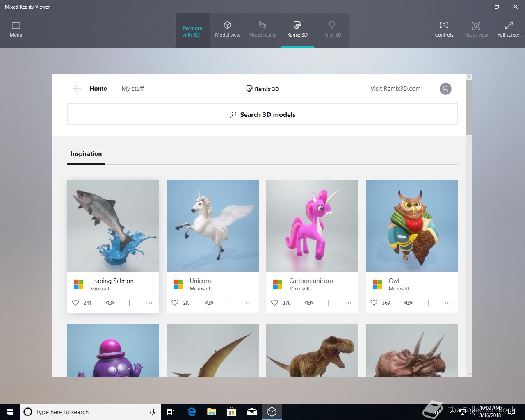Click the vertical scrollbar thumb
525x420 pixels.
click(x=469, y=108)
